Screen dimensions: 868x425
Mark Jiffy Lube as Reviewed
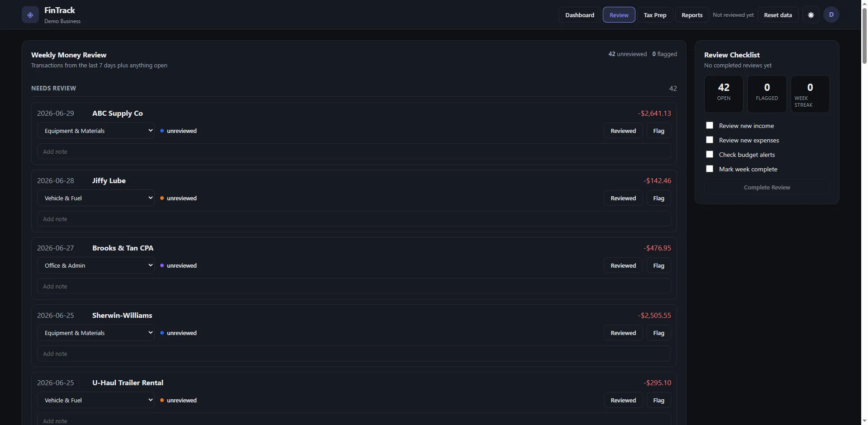pos(623,198)
